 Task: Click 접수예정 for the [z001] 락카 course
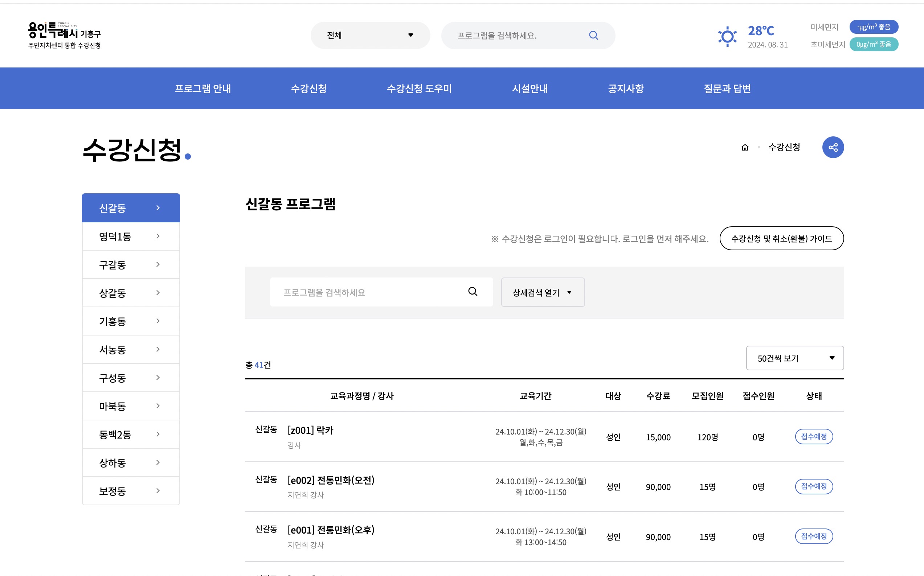[x=814, y=437]
